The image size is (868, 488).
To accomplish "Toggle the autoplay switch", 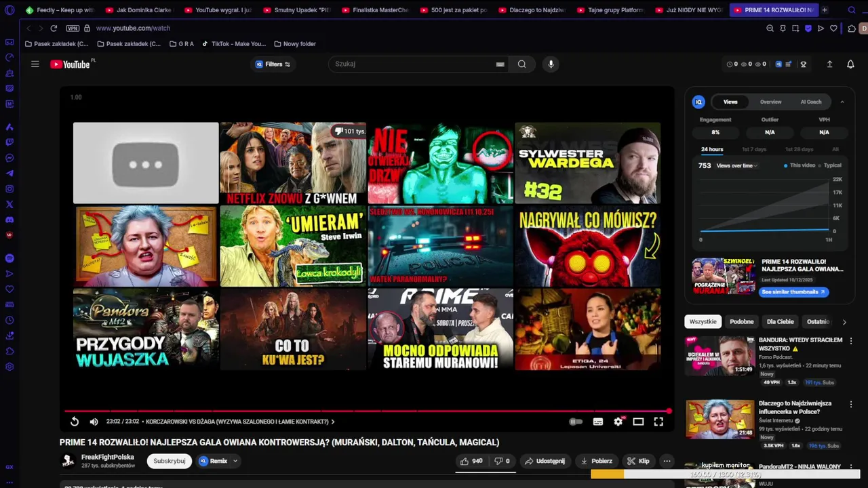I will (575, 422).
